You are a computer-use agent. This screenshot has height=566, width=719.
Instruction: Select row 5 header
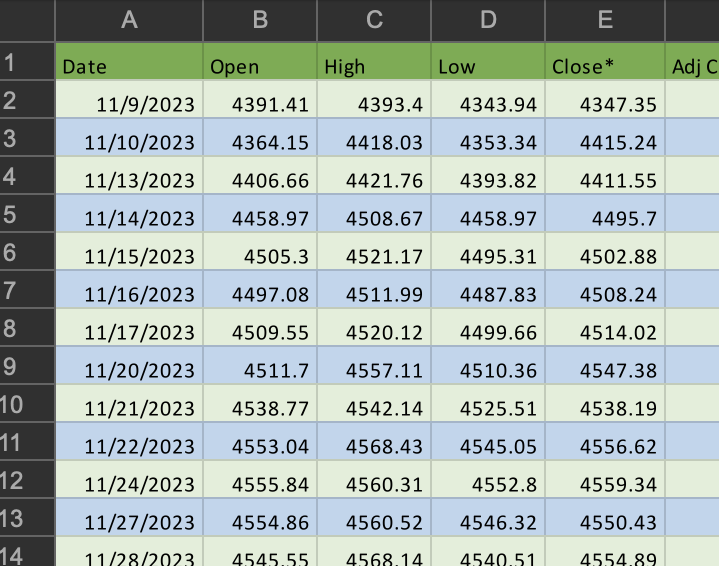coord(27,213)
